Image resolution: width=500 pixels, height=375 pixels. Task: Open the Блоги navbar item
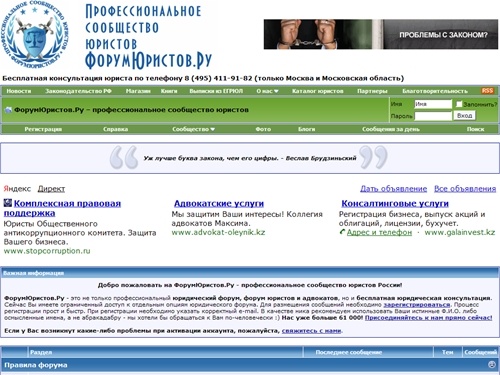306,129
